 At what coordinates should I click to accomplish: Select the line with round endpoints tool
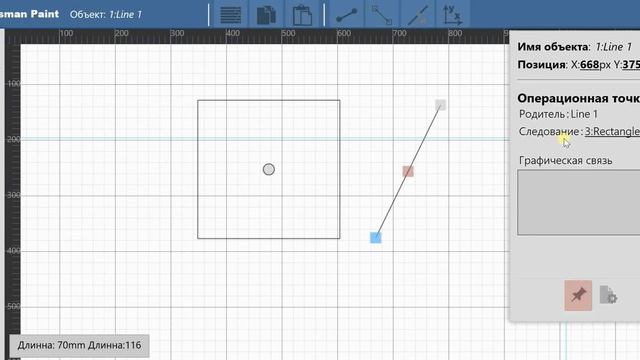[346, 15]
